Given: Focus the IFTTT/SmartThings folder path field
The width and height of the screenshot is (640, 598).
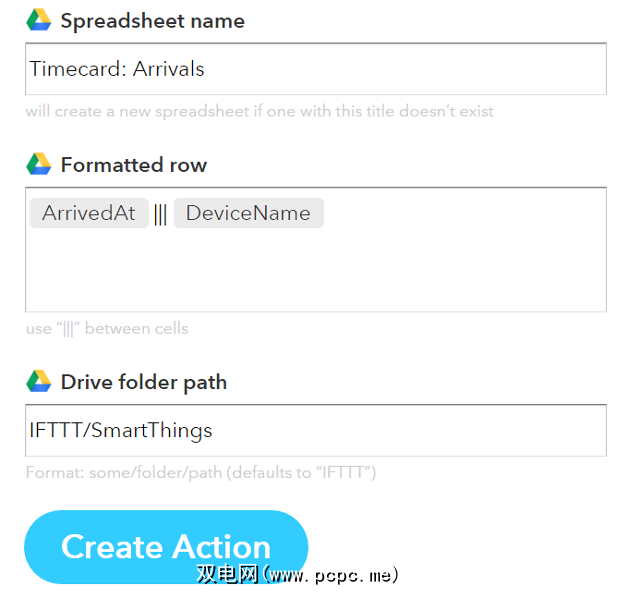Looking at the screenshot, I should (316, 430).
